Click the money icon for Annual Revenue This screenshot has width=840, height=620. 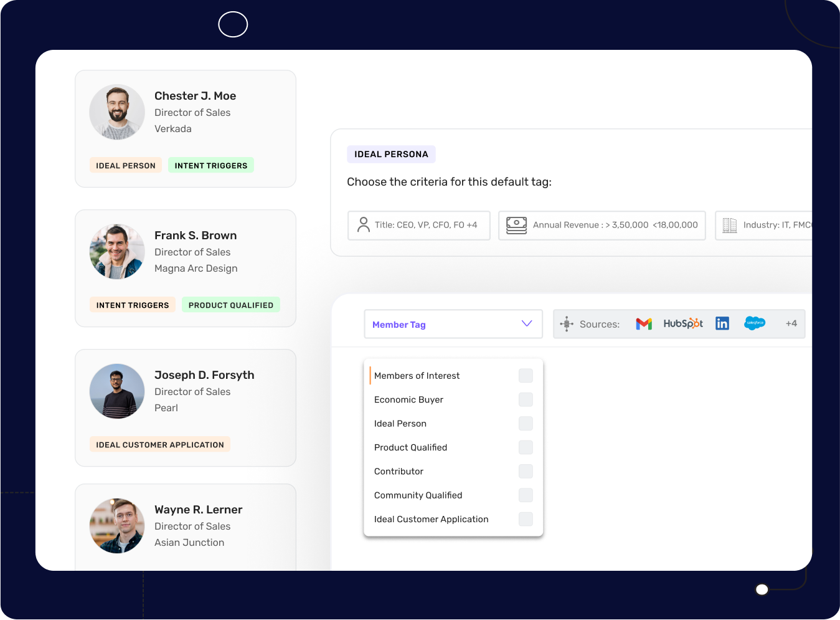point(516,225)
